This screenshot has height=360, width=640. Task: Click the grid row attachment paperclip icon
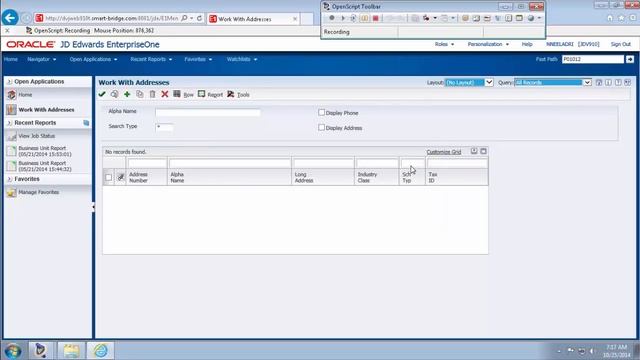pyautogui.click(x=120, y=177)
